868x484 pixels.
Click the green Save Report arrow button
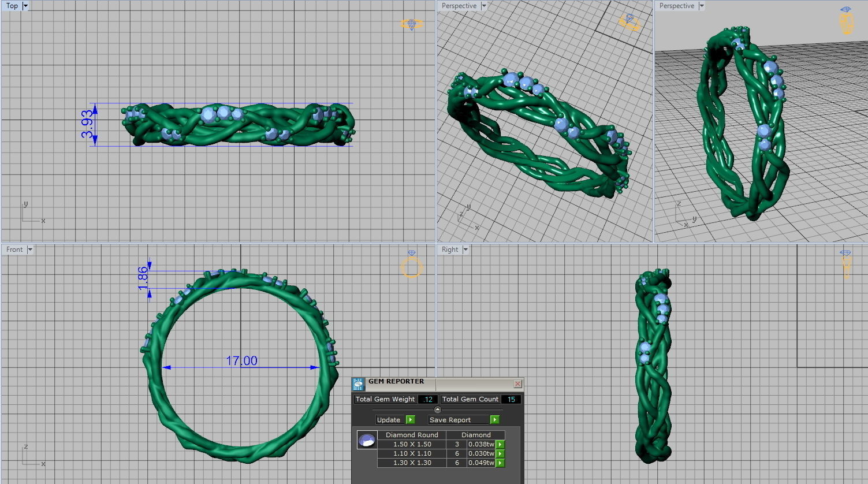(494, 420)
